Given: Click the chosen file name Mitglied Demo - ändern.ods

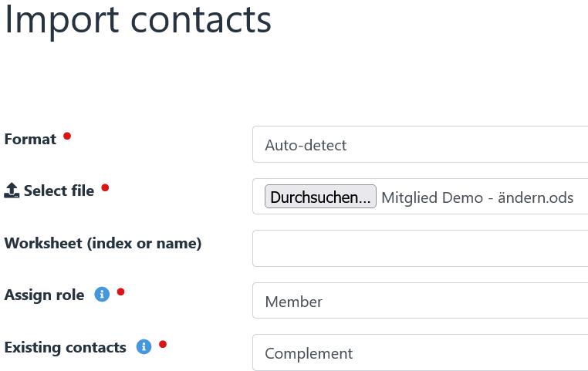Looking at the screenshot, I should click(477, 197).
